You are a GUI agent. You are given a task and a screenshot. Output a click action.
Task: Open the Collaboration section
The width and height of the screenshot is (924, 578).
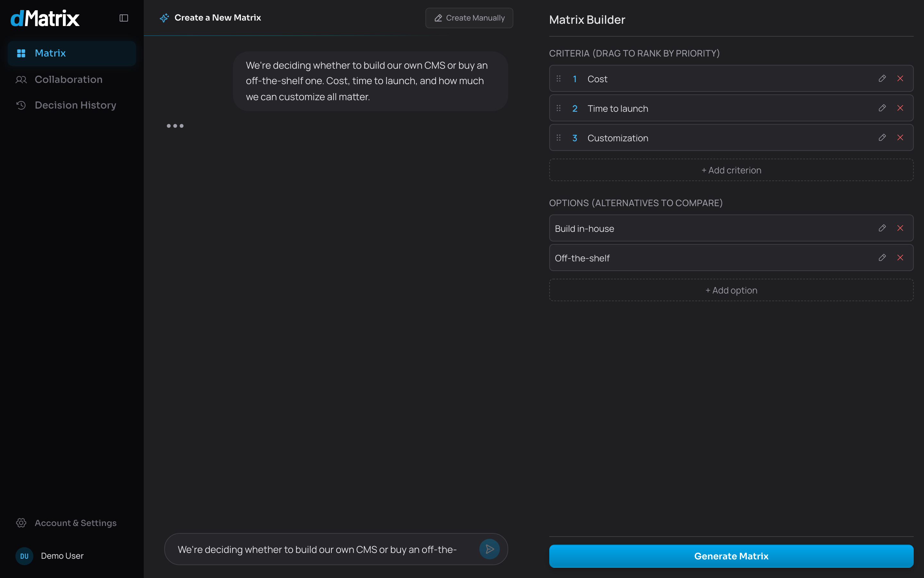[72, 80]
